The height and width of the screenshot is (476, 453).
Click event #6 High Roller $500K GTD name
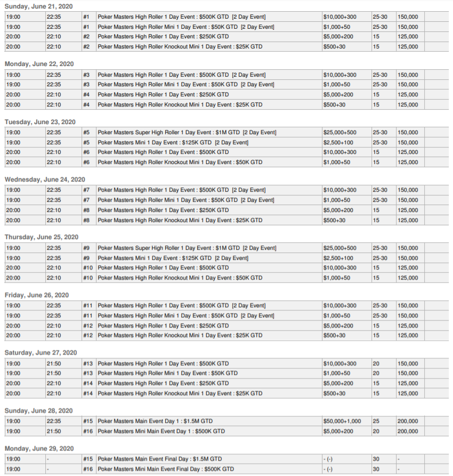(163, 152)
